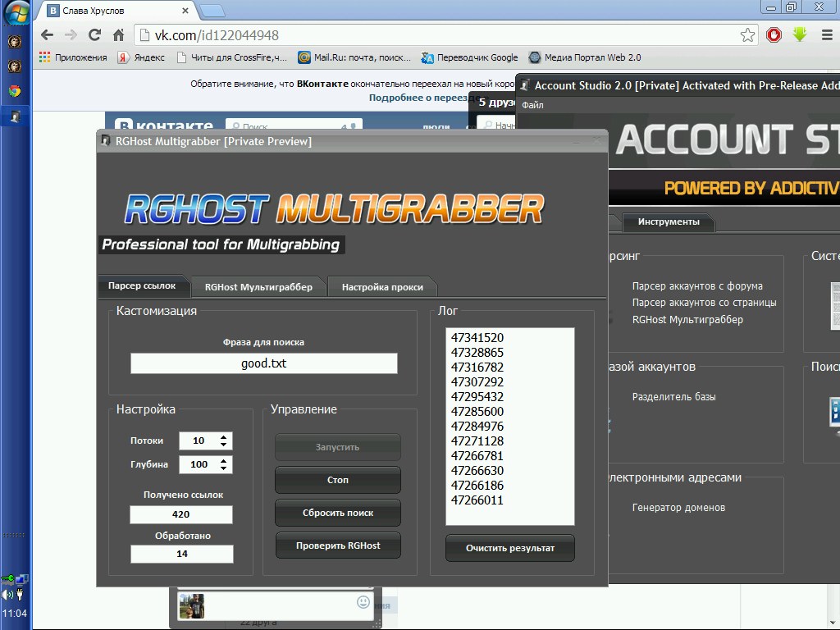Open RGHost Мультиграббер in Account Studio
This screenshot has width=840, height=630.
pyautogui.click(x=687, y=320)
